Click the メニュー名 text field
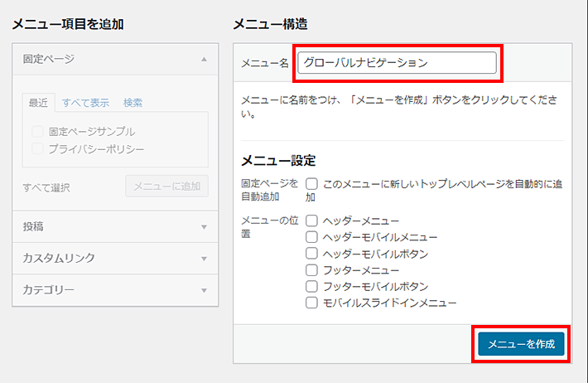 click(398, 63)
